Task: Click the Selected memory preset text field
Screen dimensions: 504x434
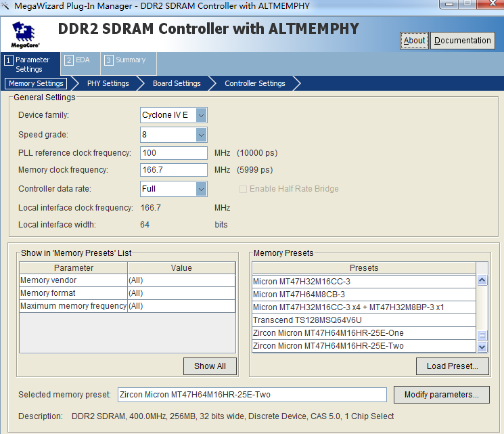Action: [x=252, y=395]
